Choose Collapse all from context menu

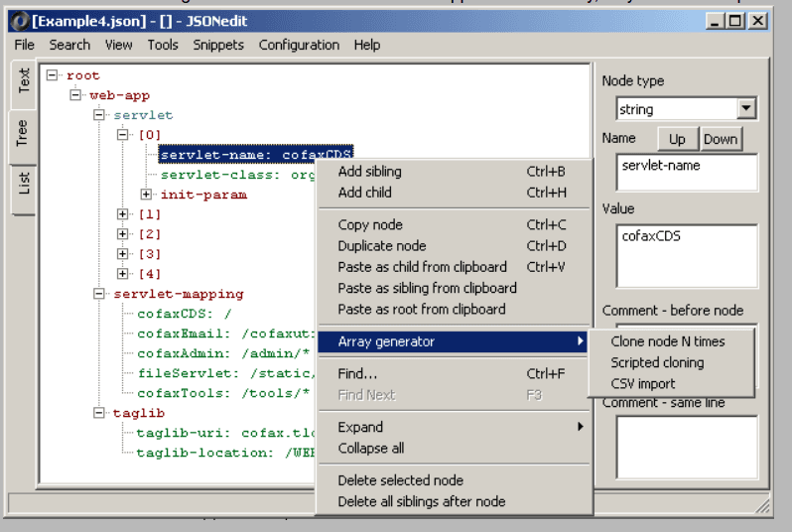pos(454,449)
